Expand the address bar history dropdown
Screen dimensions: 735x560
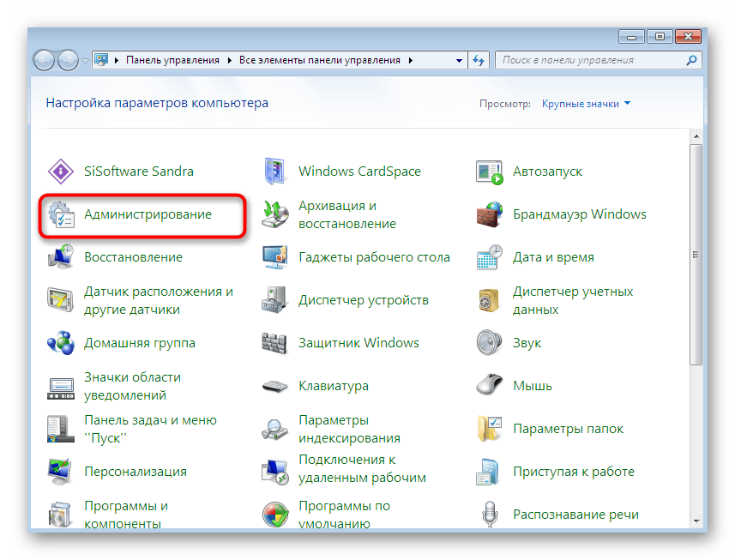(x=460, y=60)
